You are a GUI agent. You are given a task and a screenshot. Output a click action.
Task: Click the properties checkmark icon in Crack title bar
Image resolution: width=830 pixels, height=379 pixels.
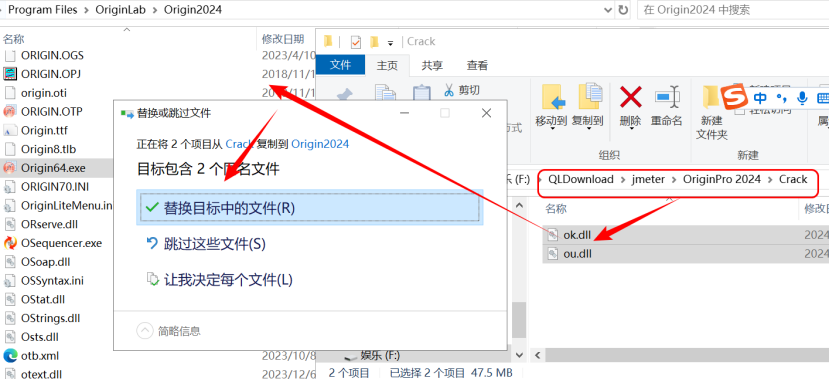(x=356, y=42)
